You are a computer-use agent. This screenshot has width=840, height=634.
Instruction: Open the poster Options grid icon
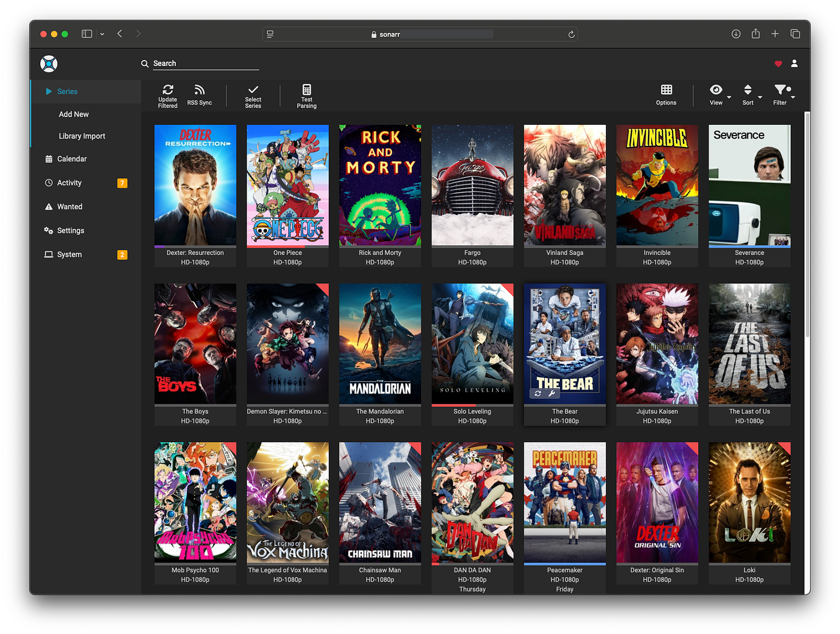point(666,90)
